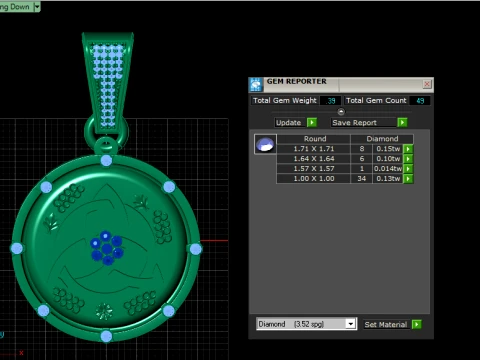Image resolution: width=480 pixels, height=360 pixels.
Task: Click green arrow for 1.64 X 1.64 row
Action: coord(408,159)
